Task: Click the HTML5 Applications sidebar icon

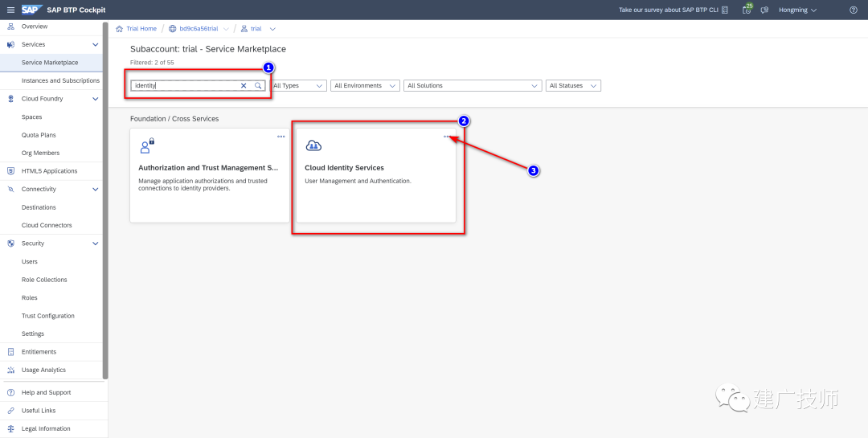Action: (10, 171)
